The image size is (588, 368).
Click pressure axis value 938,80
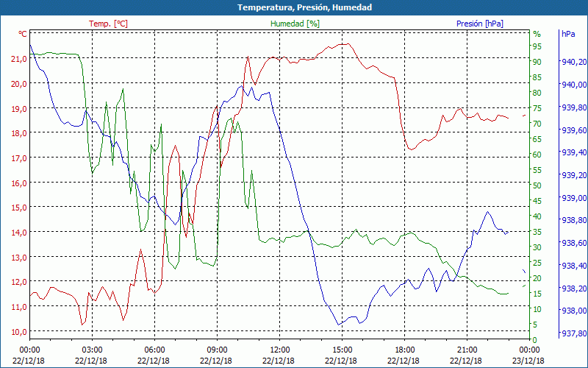(x=574, y=220)
